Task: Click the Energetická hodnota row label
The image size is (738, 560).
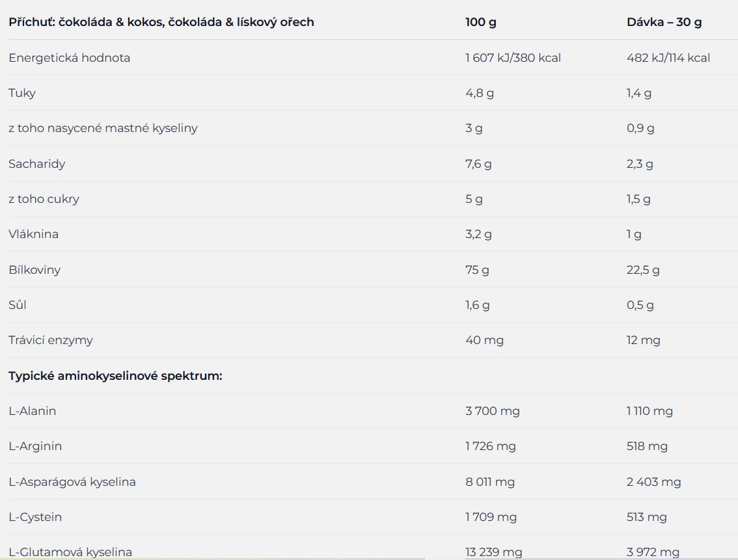Action: point(69,58)
